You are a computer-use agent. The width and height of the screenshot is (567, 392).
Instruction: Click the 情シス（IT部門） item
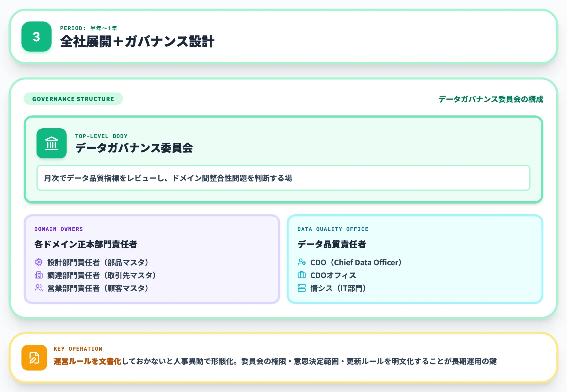(338, 288)
